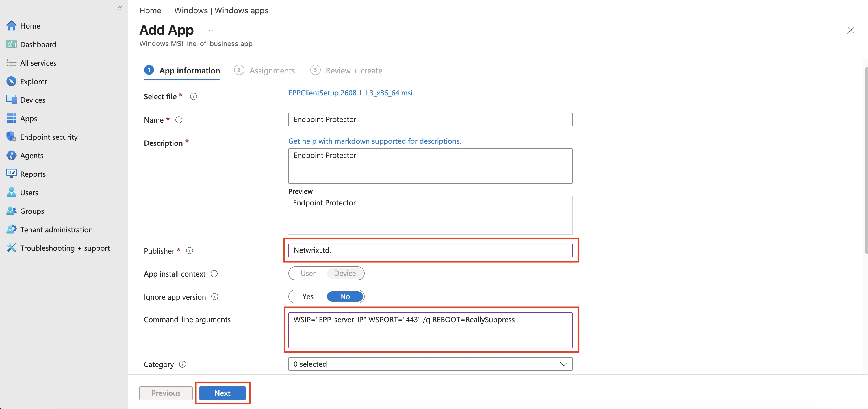Click the Endpoint security shield icon
The height and width of the screenshot is (409, 868).
point(11,137)
